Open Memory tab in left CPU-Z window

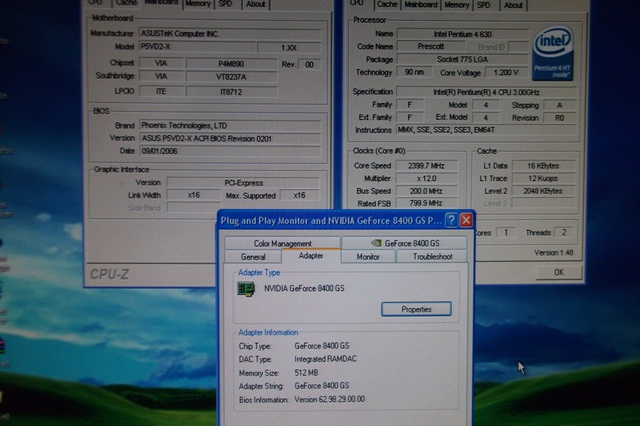click(x=197, y=4)
